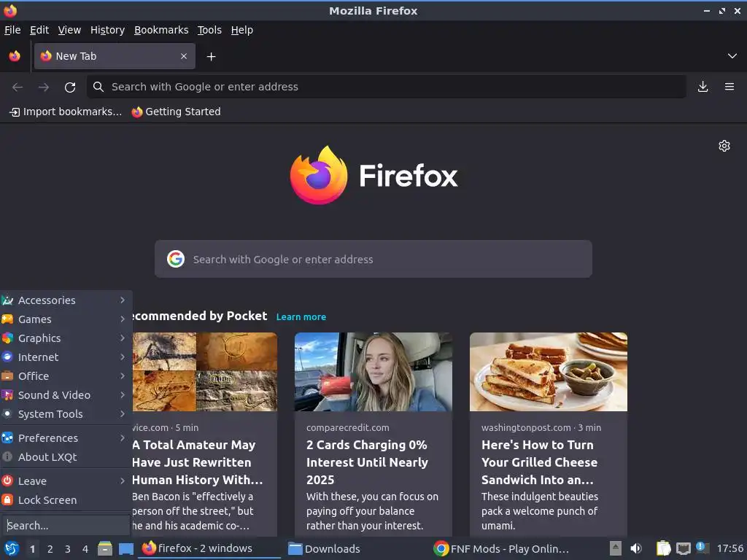Open the comparecredit.com card thumbnail
Image resolution: width=747 pixels, height=560 pixels.
click(373, 372)
